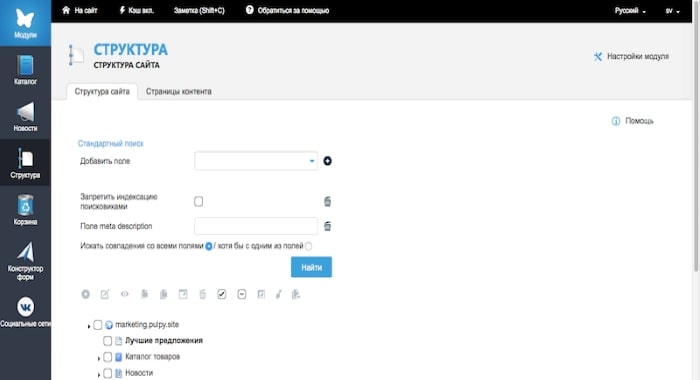Open the Новости module in sidebar
700x380 pixels.
click(x=25, y=117)
